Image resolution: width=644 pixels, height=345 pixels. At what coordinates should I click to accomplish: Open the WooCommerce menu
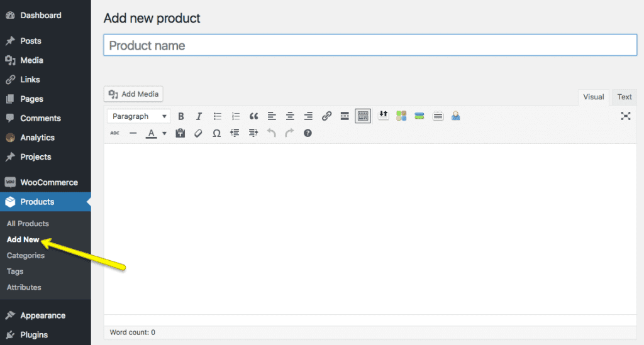(45, 182)
